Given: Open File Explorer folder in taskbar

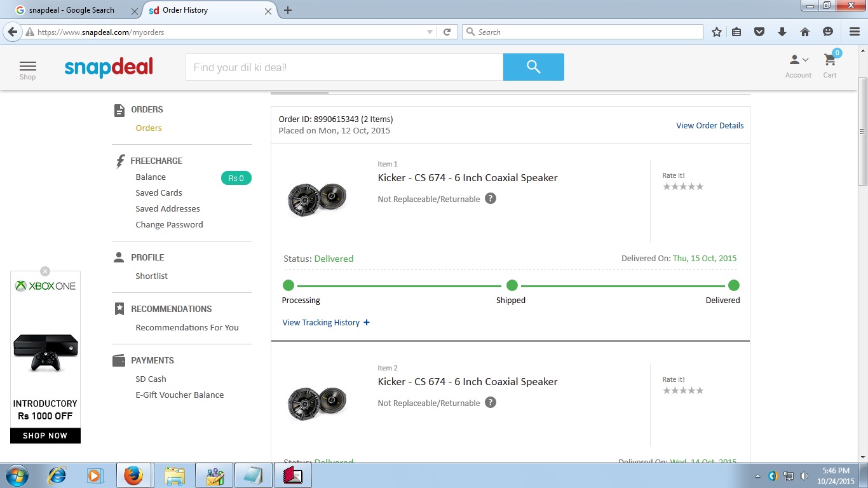Looking at the screenshot, I should (175, 475).
